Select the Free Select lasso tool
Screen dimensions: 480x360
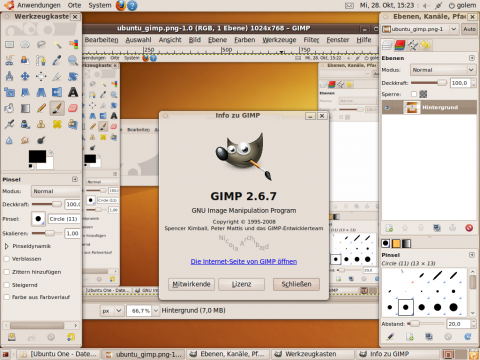click(41, 44)
